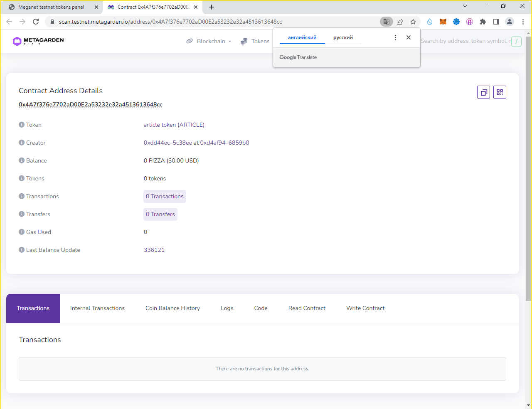Expand the Blockchain dropdown menu

pos(209,41)
